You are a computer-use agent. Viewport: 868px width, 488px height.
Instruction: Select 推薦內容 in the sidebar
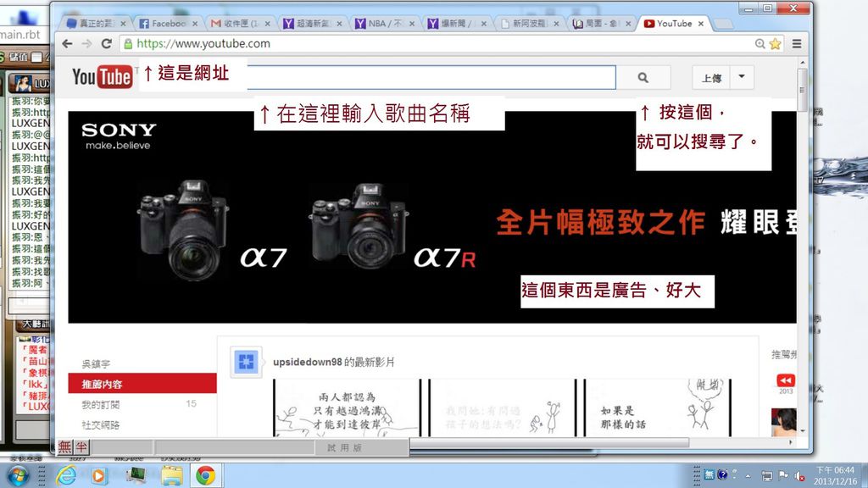click(x=142, y=384)
